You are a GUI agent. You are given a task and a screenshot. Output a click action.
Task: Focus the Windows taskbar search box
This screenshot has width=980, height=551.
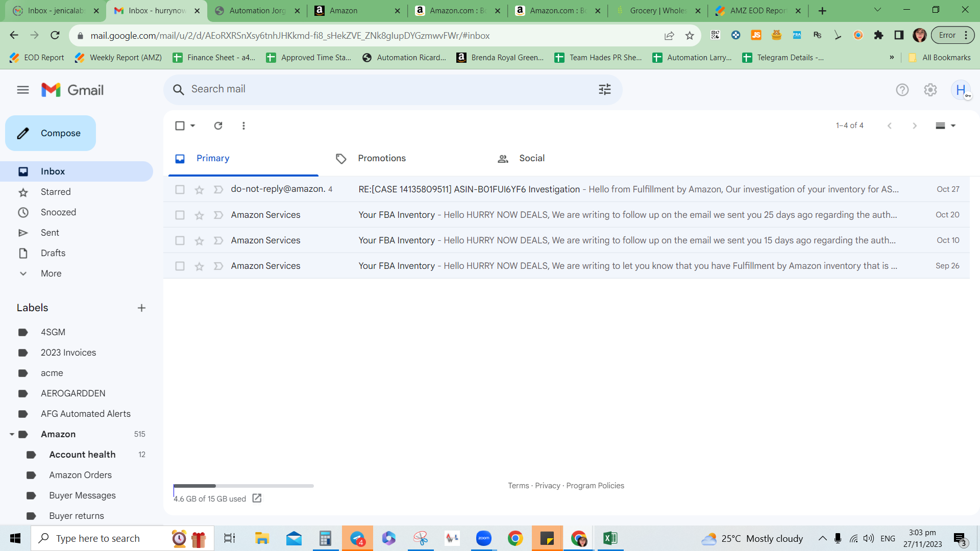[122, 538]
